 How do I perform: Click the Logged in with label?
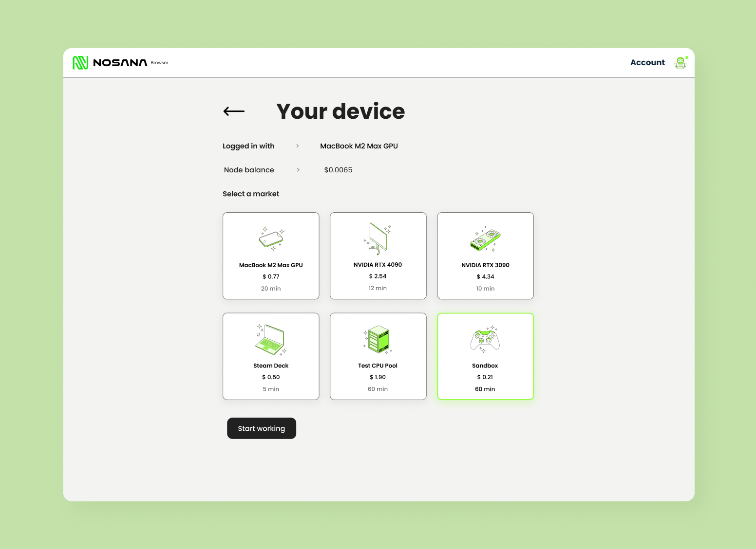248,146
